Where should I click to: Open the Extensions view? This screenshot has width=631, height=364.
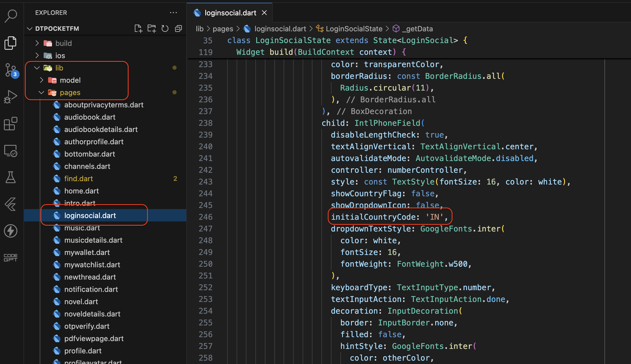[x=11, y=124]
